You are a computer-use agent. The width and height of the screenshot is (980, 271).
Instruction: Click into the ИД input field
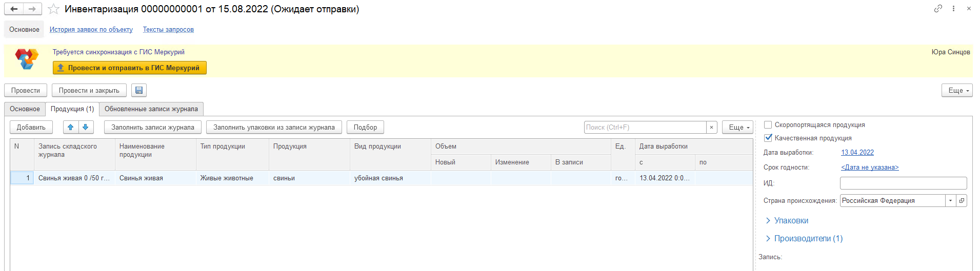click(x=903, y=183)
